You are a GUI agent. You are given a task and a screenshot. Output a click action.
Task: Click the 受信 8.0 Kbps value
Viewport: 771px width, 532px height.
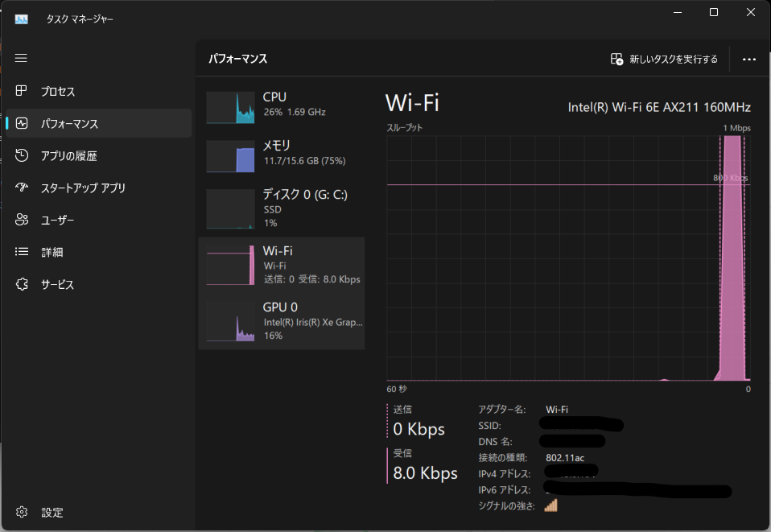tap(425, 473)
